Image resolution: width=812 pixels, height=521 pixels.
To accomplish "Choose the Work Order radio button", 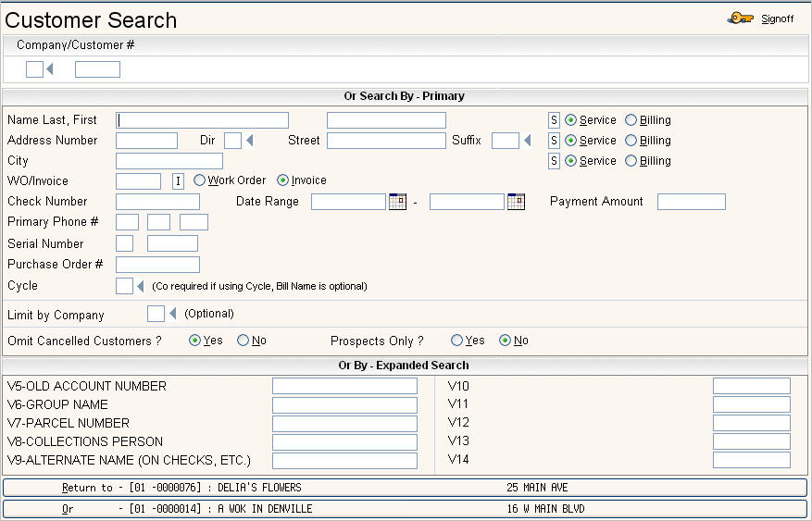I will 199,180.
